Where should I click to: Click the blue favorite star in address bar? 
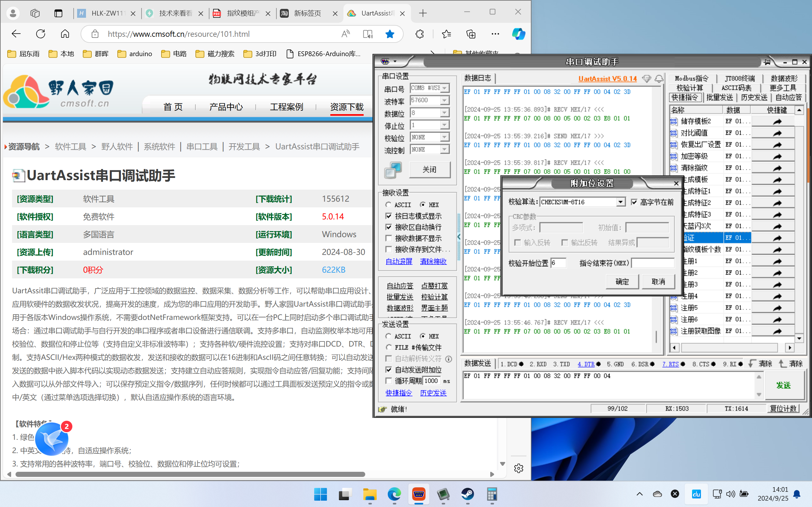point(390,34)
